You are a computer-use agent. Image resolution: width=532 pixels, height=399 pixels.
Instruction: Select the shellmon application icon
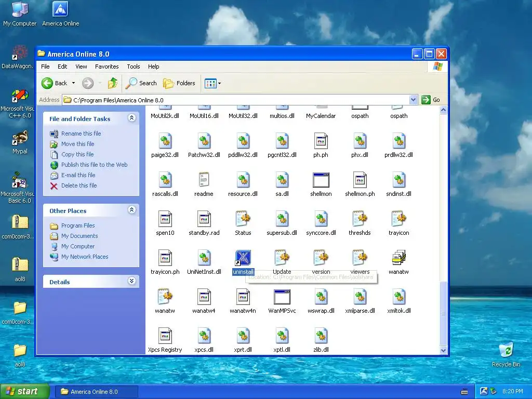tap(321, 180)
